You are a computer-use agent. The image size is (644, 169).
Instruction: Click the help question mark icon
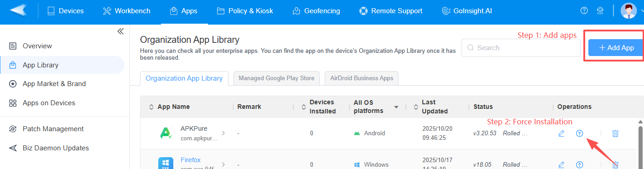coord(584,10)
